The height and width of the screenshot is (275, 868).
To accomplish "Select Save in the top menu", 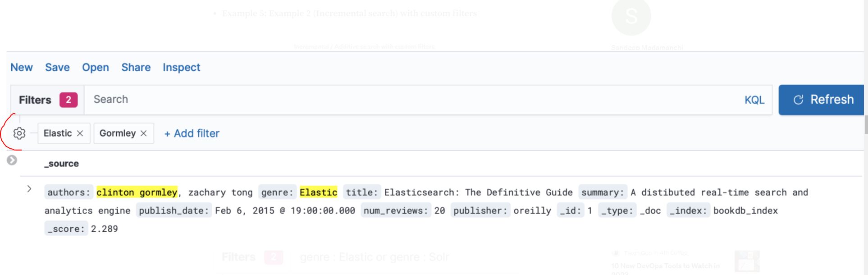I will (57, 67).
